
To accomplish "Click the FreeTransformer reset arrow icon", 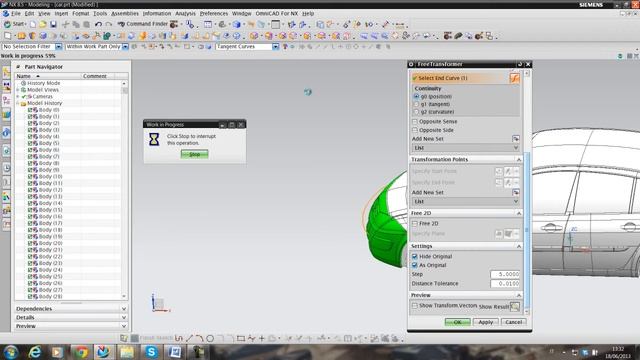I will pos(520,64).
